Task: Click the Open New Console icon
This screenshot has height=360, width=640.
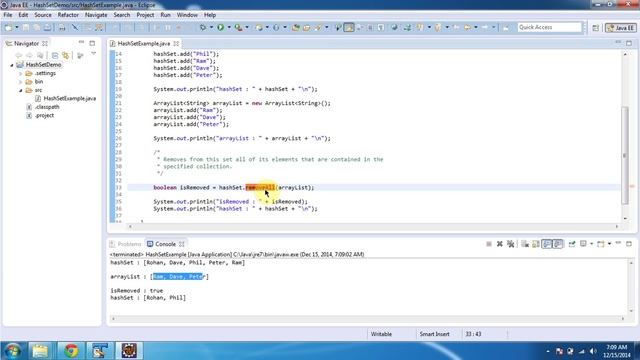Action: pyautogui.click(x=600, y=244)
